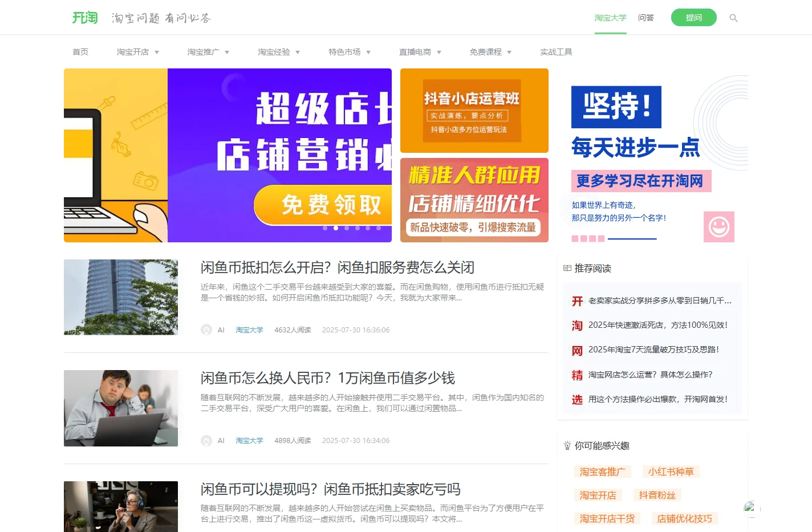Switch to the 淘宝大学 header tab
This screenshot has height=532, width=812.
pyautogui.click(x=610, y=18)
